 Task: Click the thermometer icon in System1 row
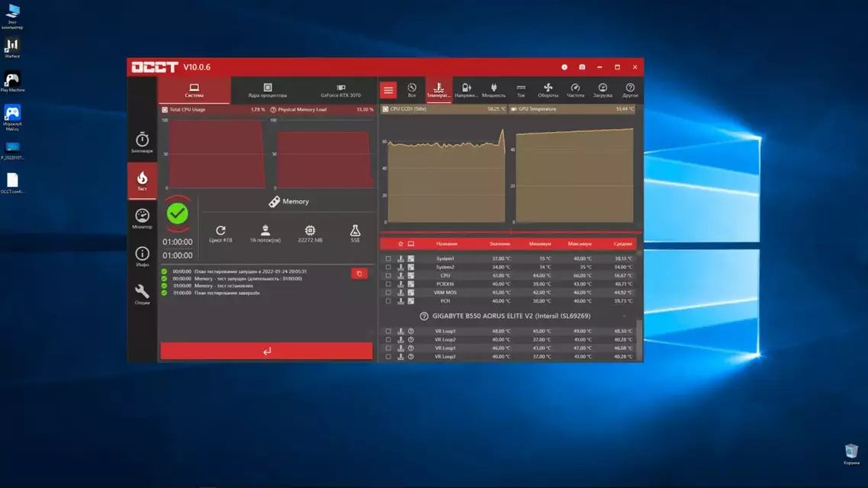point(400,258)
